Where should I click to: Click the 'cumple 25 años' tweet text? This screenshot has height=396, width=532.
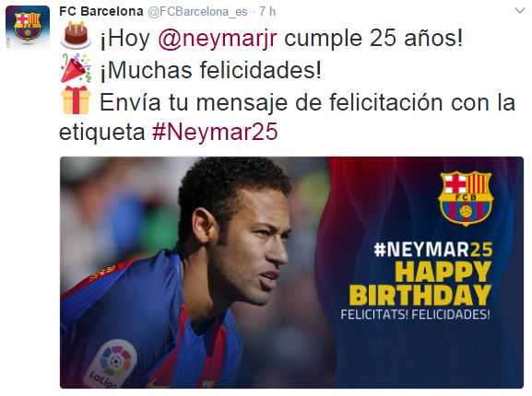pos(373,38)
